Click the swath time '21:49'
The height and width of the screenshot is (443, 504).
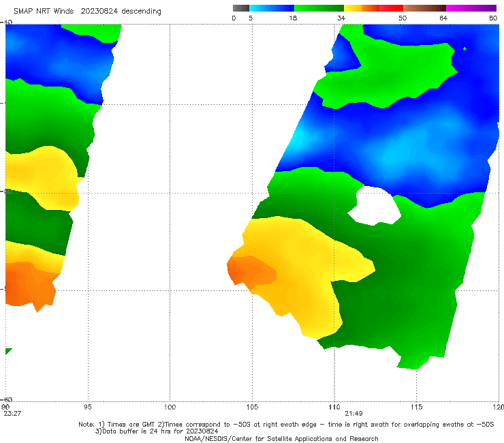(x=354, y=414)
